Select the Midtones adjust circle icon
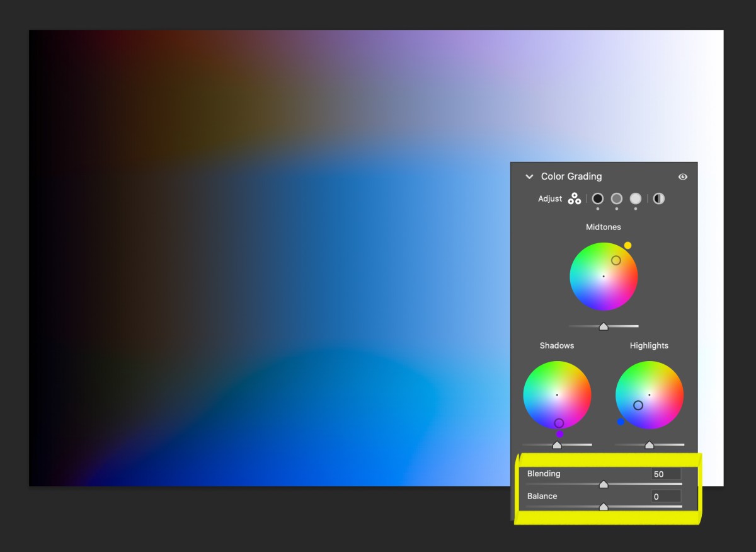The height and width of the screenshot is (552, 756). click(x=616, y=199)
